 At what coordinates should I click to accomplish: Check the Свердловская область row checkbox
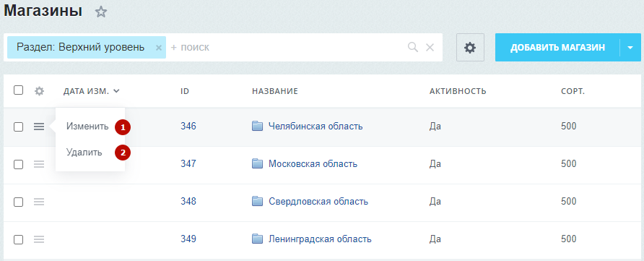18,202
